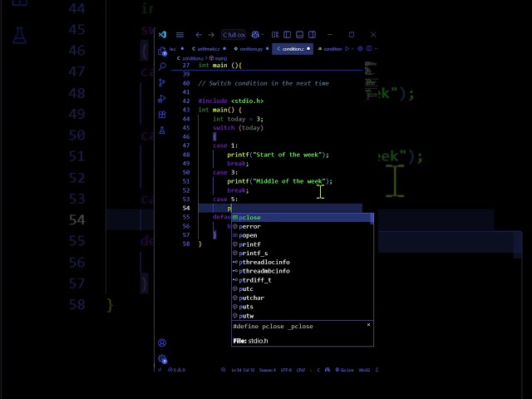Image resolution: width=532 pixels, height=399 pixels.
Task: Select the pclose suggestion
Action: (x=303, y=218)
